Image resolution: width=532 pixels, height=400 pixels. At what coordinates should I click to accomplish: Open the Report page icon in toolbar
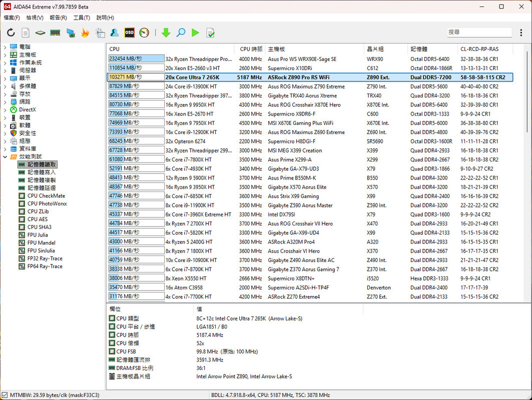click(26, 32)
